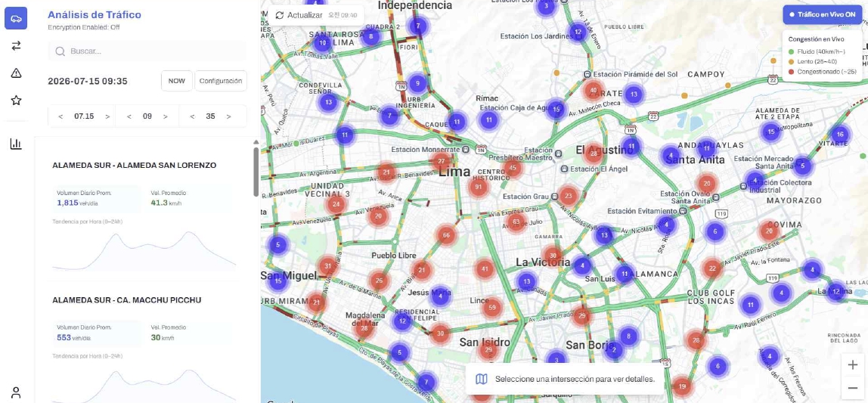This screenshot has height=403, width=868.
Task: Click the refresh icon beside Actualizar
Action: [280, 15]
